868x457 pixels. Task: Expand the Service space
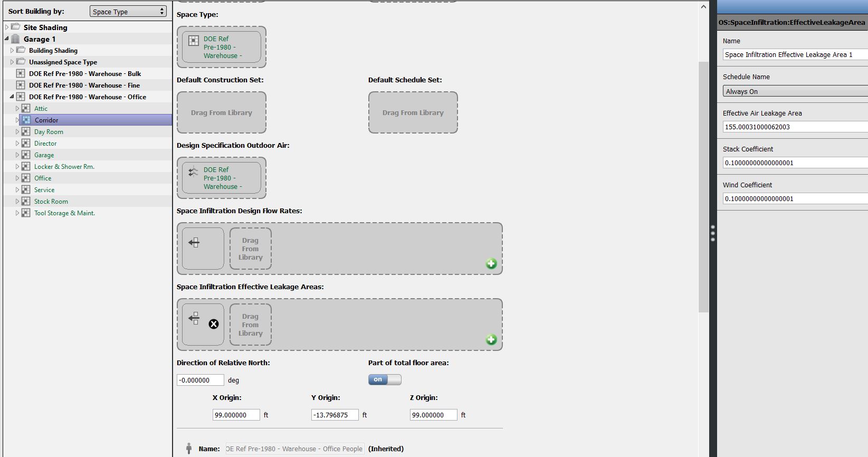coord(17,189)
